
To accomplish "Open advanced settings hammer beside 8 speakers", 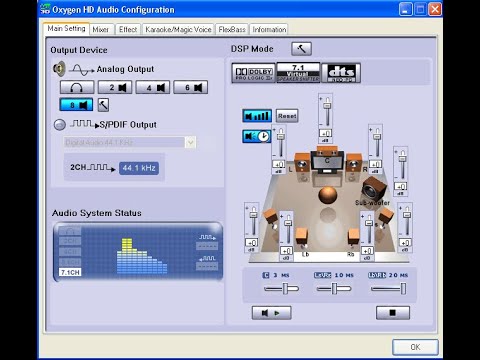I will click(x=103, y=105).
